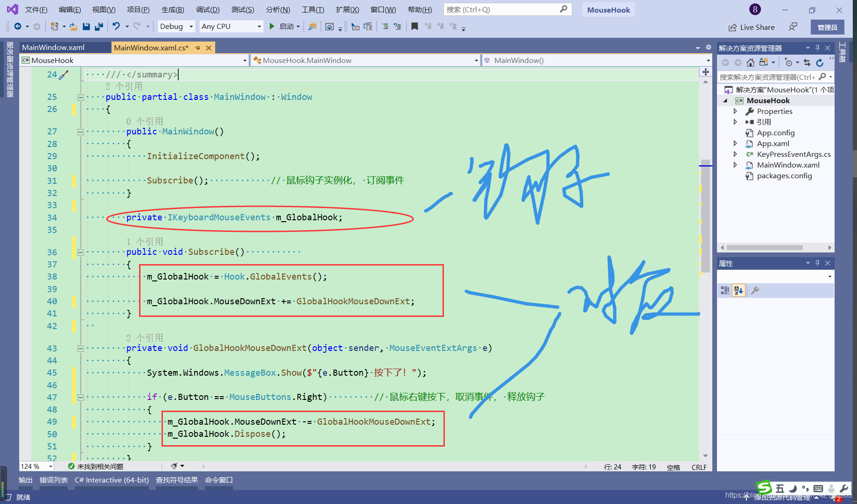Open the 错误列表 tab at bottom
The height and width of the screenshot is (504, 857).
54,480
